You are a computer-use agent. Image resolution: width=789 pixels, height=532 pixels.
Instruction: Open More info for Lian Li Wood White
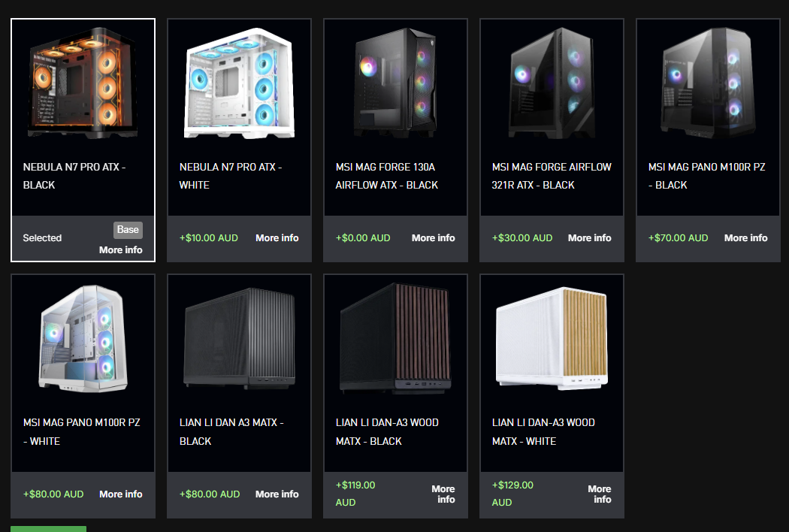[x=600, y=494]
